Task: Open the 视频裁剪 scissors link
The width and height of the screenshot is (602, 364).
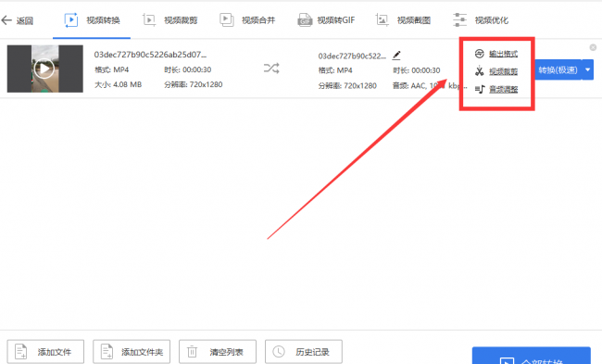Action: coord(503,71)
